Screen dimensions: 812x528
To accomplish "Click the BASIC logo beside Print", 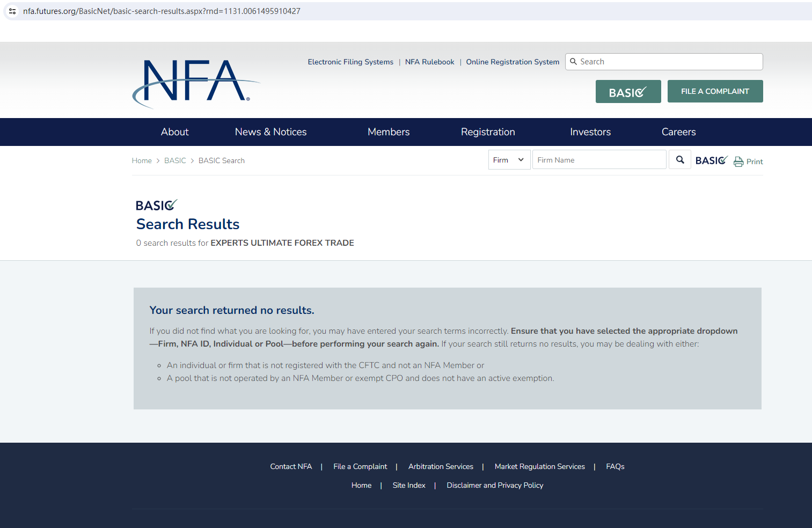I will point(711,160).
